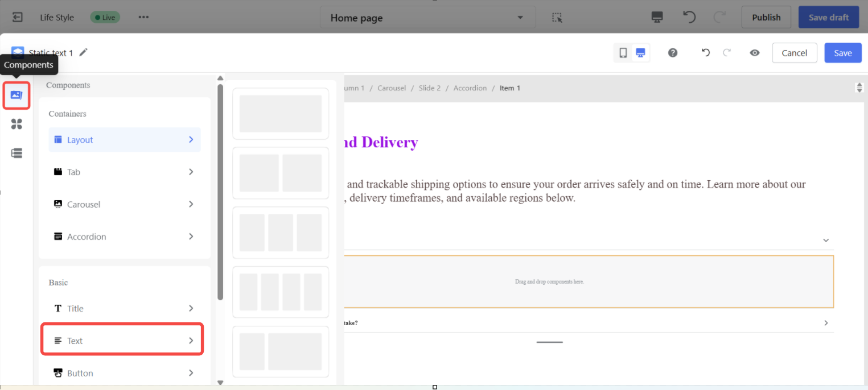Open the layers list sidebar icon
The image size is (868, 390).
17,153
